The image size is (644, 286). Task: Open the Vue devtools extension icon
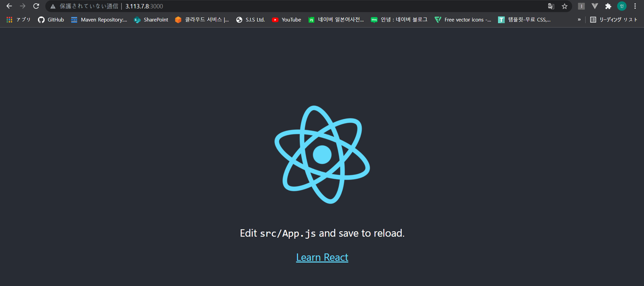595,6
